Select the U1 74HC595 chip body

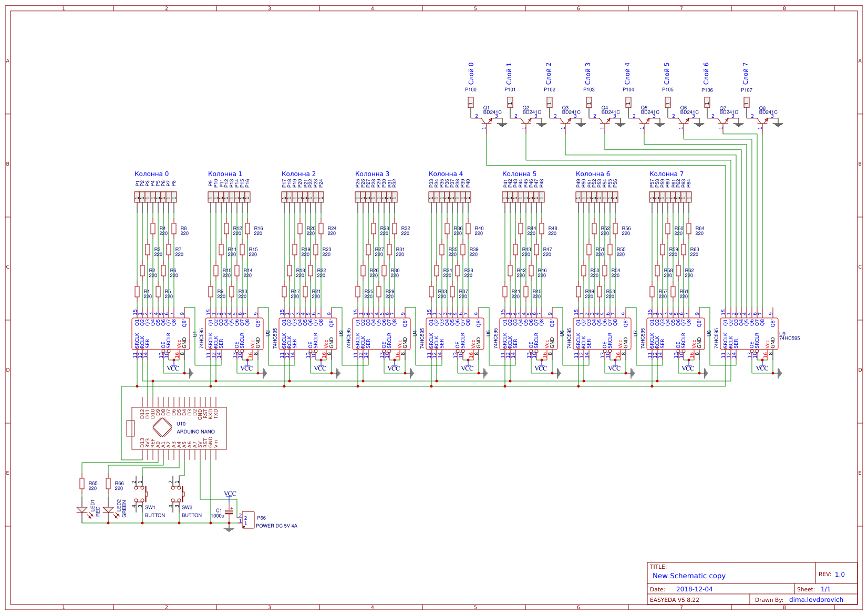pyautogui.click(x=160, y=334)
